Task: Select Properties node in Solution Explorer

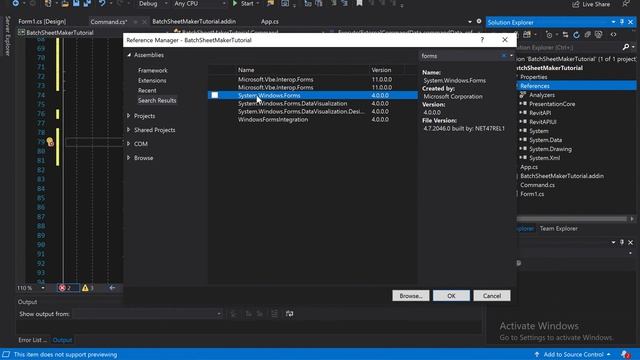Action: (533, 77)
